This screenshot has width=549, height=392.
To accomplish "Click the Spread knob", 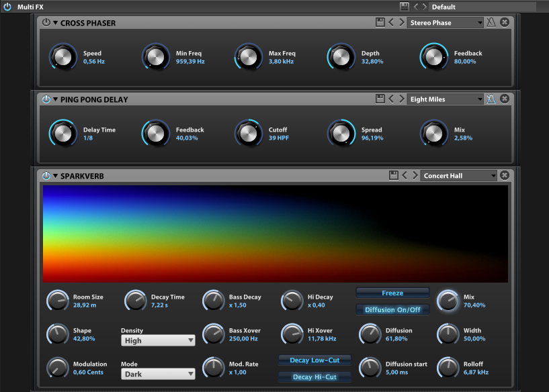I will [341, 133].
